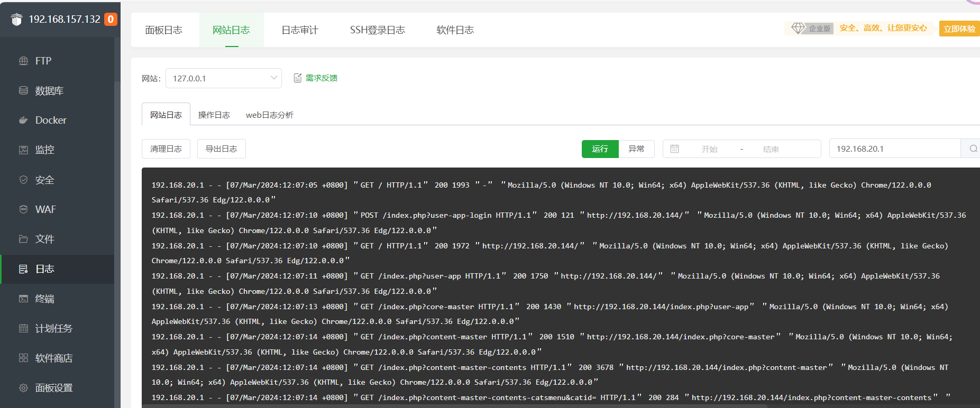Click the terminal icon in sidebar
This screenshot has height=408, width=980.
click(23, 299)
